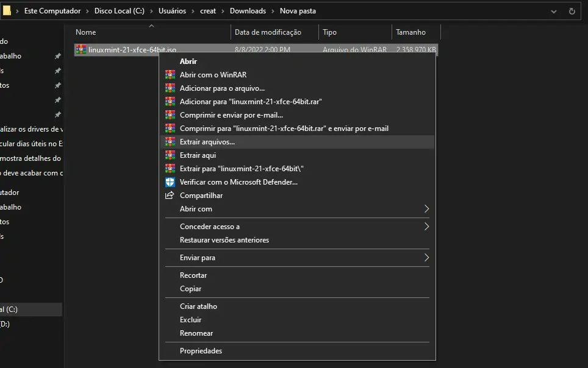Choose 'Comprimir e enviar por e-mail...'
The image size is (588, 368).
click(x=297, y=115)
